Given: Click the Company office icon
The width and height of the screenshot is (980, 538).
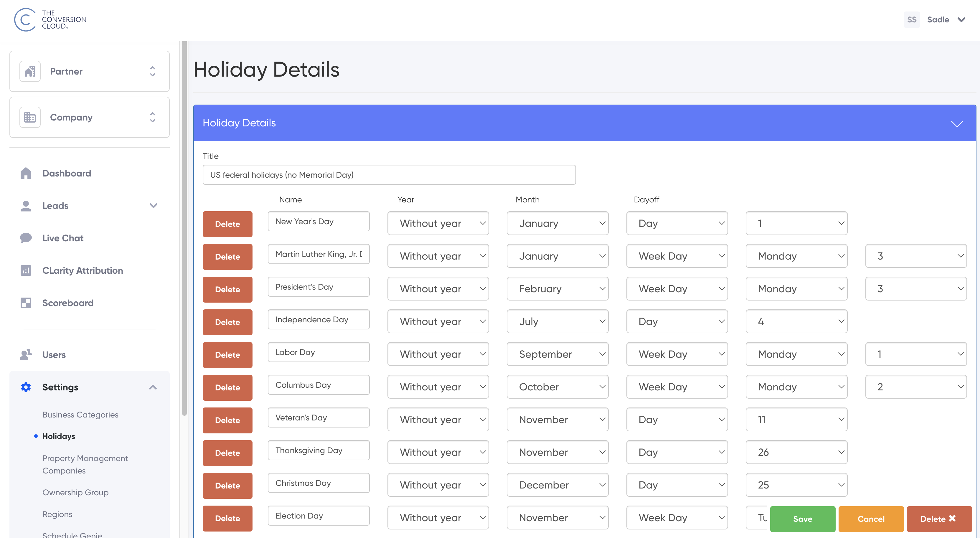Looking at the screenshot, I should pyautogui.click(x=30, y=117).
